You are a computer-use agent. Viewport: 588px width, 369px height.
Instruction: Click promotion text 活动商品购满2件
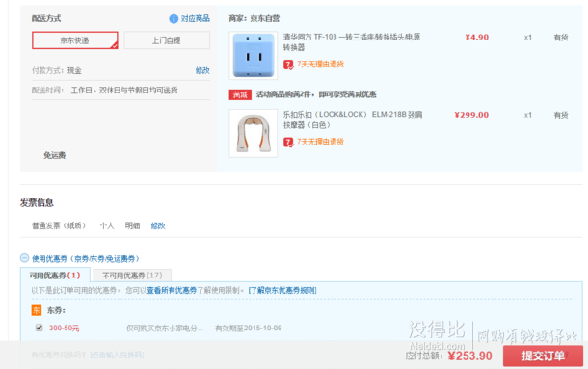(x=316, y=94)
